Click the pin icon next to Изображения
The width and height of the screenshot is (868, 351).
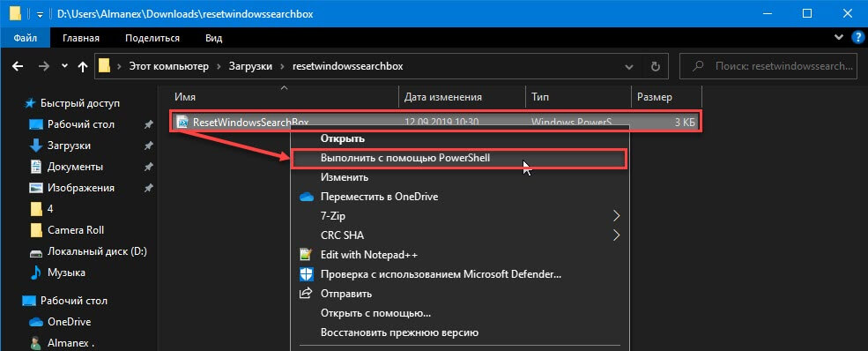(x=148, y=188)
